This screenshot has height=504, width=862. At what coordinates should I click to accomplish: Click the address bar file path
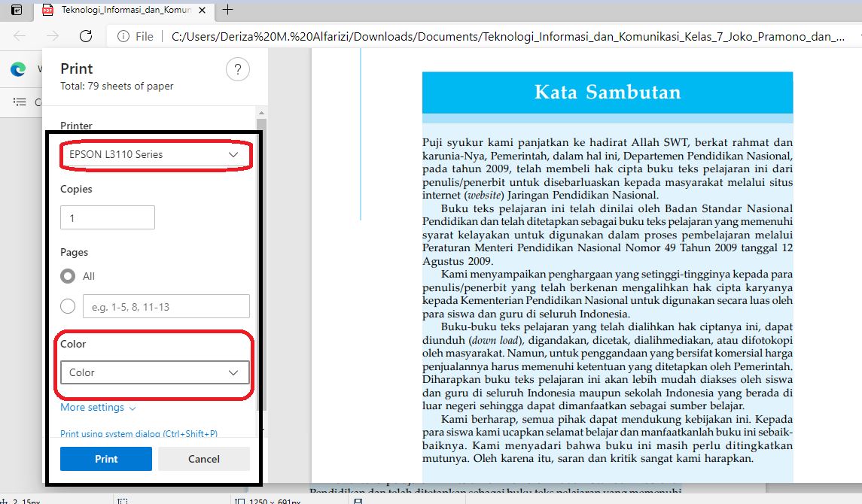pos(508,36)
